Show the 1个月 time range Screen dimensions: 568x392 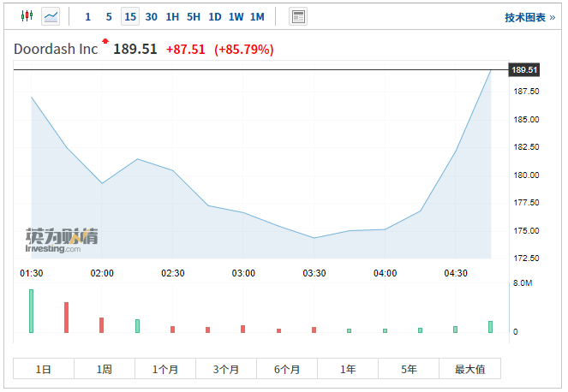[165, 369]
